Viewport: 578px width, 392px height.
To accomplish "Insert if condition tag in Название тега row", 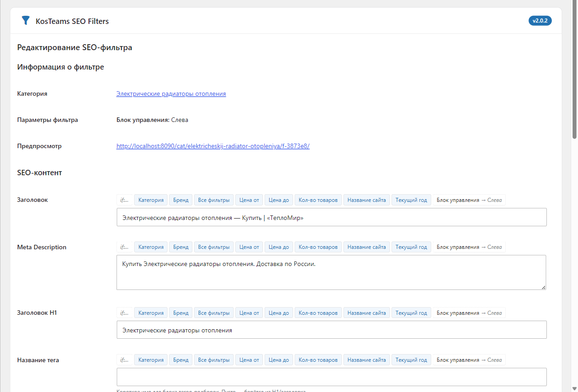I will click(x=125, y=360).
